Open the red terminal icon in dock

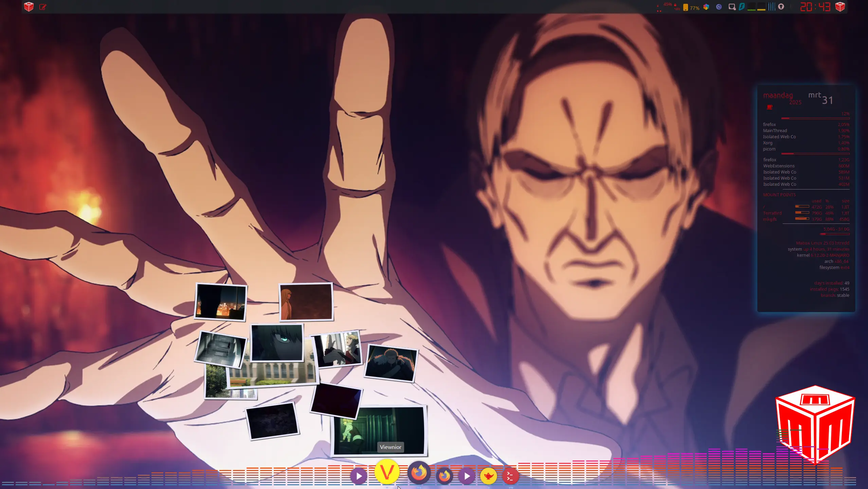click(x=510, y=476)
